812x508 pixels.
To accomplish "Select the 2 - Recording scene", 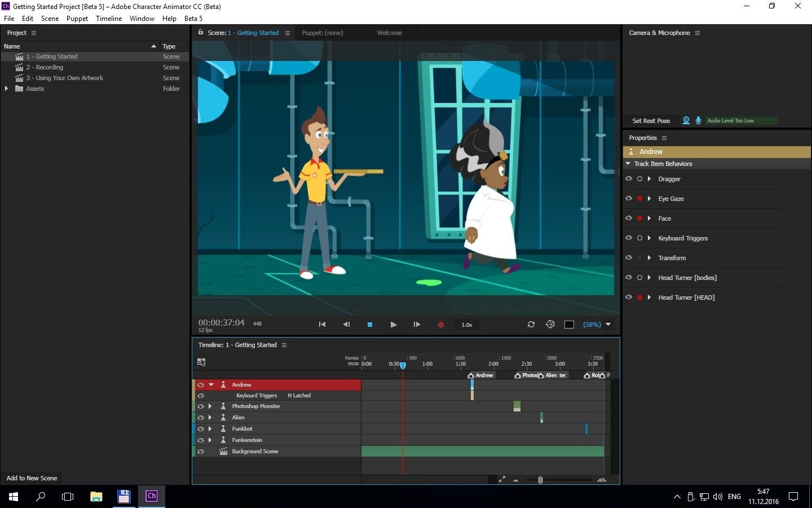I will coord(95,67).
